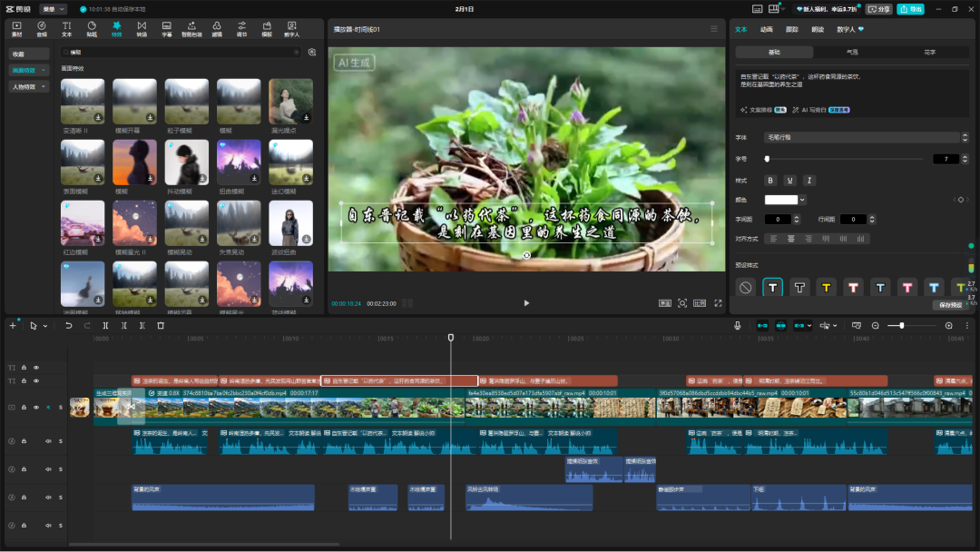Switch to the 动画 tab
This screenshot has width=980, height=552.
pyautogui.click(x=767, y=29)
